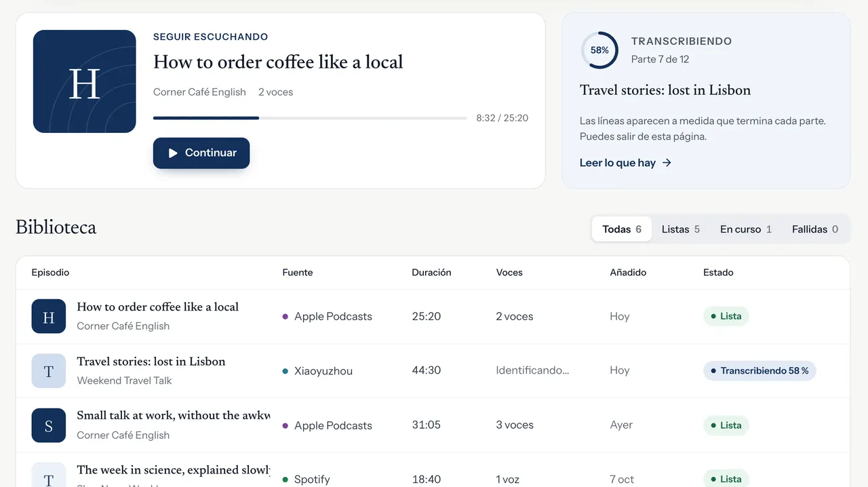Viewport: 868px width, 487px height.
Task: Resume playback with the Continuar button
Action: click(x=201, y=153)
